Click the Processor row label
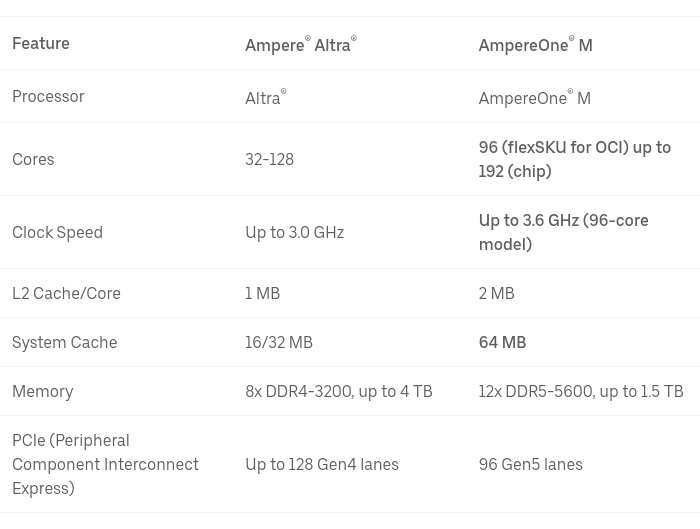 [48, 96]
